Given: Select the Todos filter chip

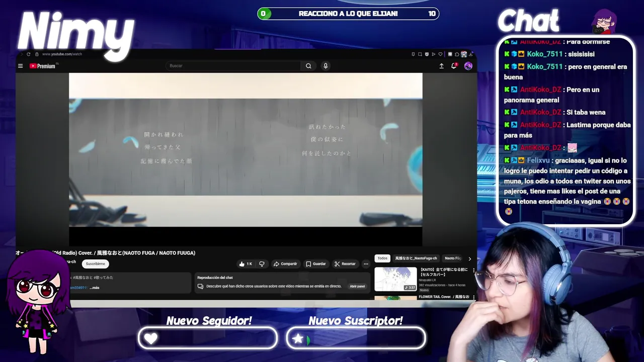Looking at the screenshot, I should click(382, 258).
